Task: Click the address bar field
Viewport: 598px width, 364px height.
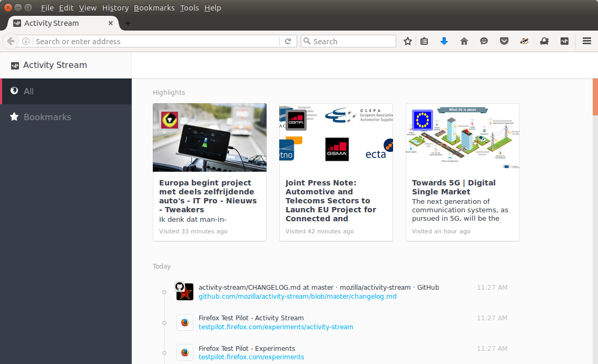Action: [156, 41]
